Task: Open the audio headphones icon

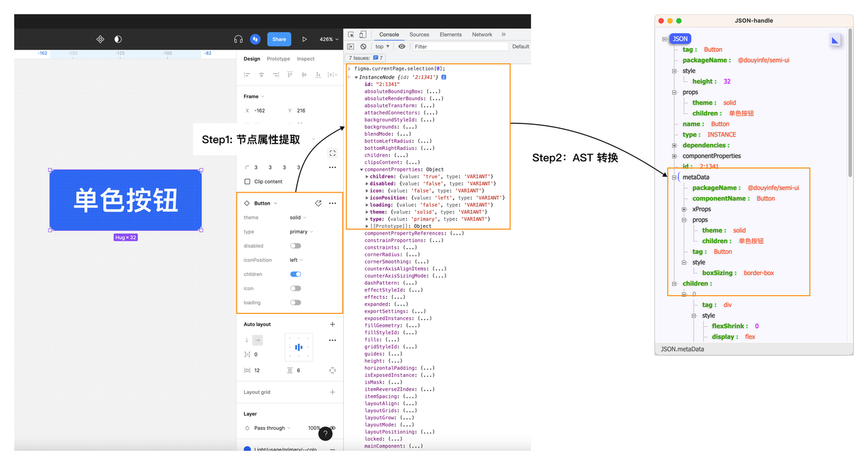Action: coord(238,39)
